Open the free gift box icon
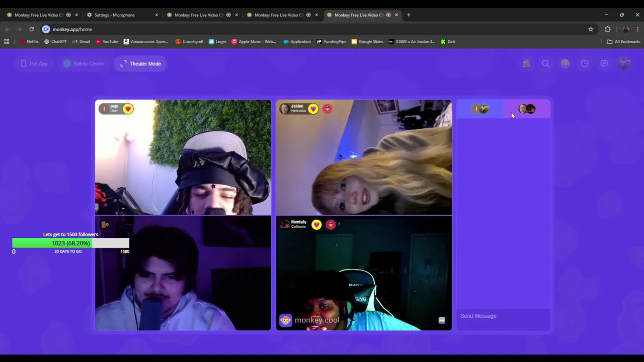Viewport: 644px width, 362px height. [x=526, y=64]
